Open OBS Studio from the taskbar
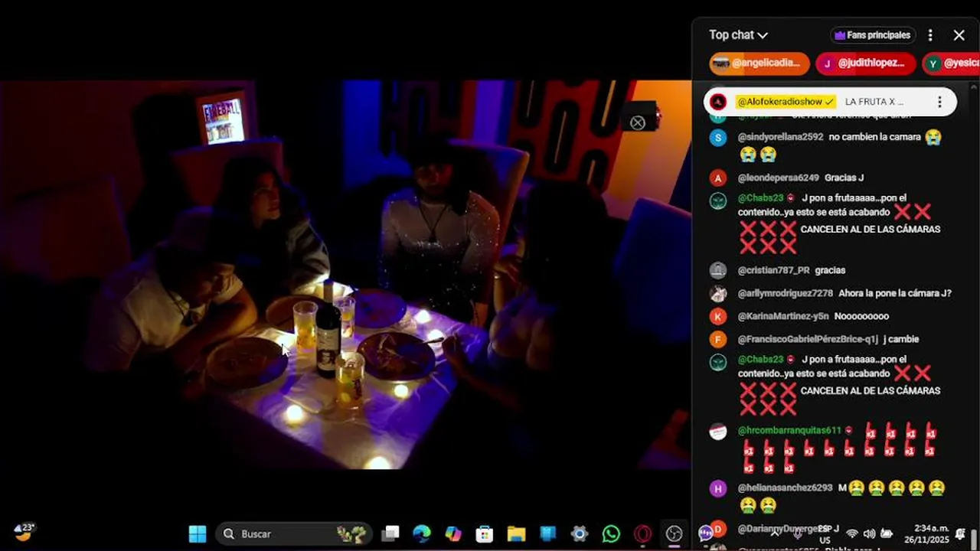The image size is (980, 551). tap(674, 533)
